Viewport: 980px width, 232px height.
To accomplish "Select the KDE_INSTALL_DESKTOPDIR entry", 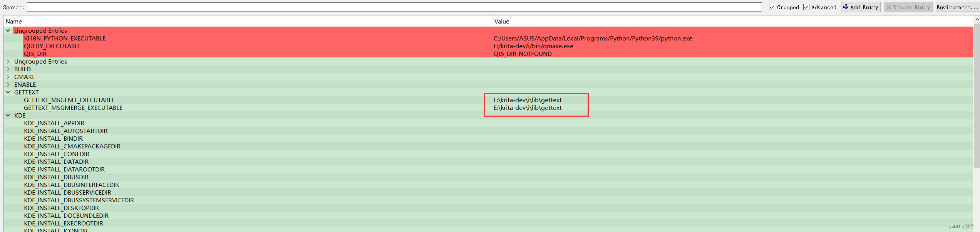I will pos(61,208).
